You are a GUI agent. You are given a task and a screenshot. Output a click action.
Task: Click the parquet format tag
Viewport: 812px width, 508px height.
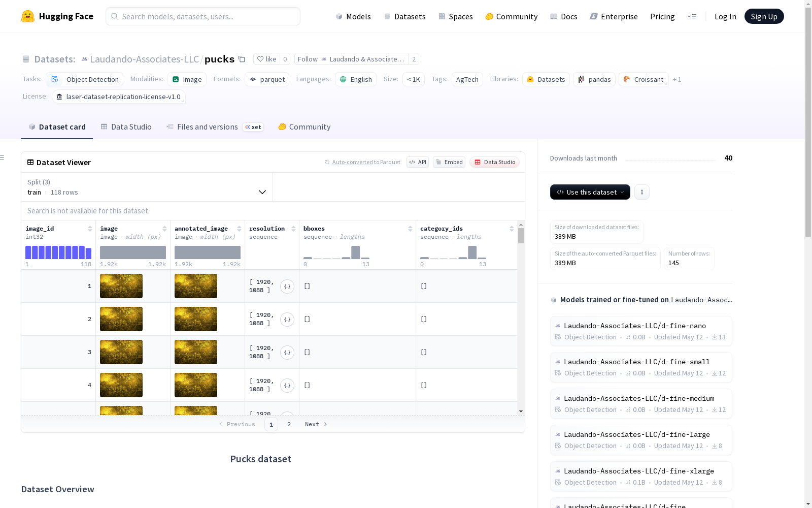pyautogui.click(x=267, y=79)
